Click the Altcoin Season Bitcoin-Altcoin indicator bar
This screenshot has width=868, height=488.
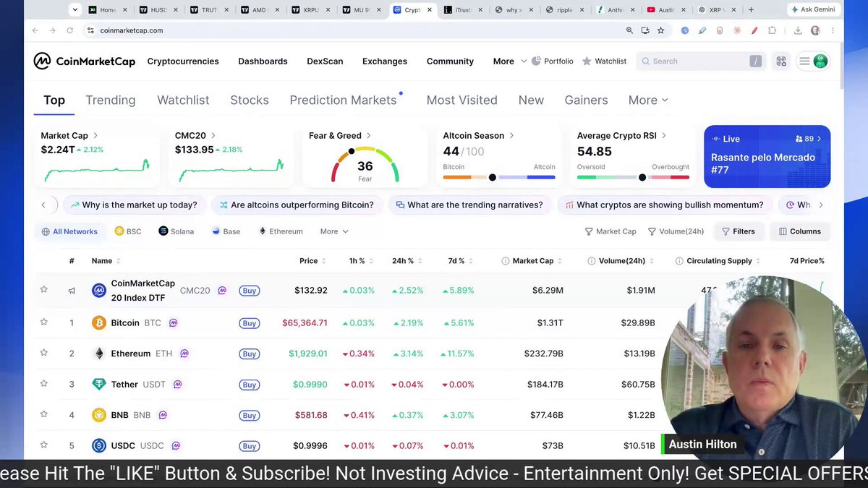499,177
